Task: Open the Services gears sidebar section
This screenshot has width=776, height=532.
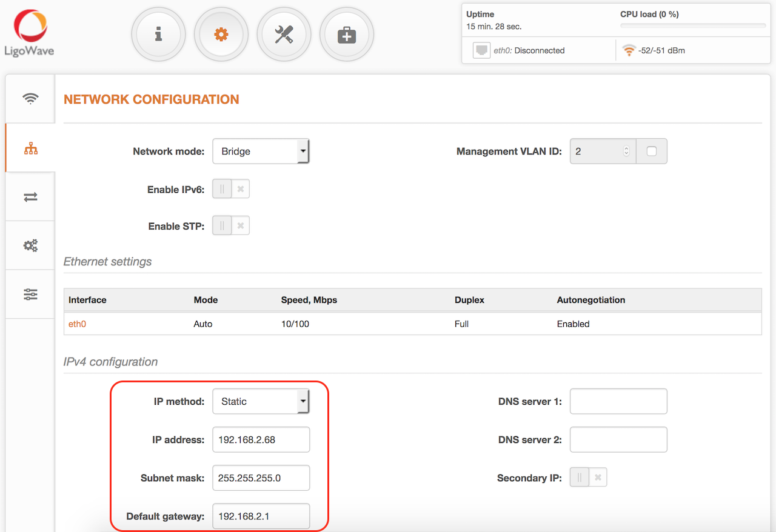Action: pyautogui.click(x=30, y=245)
